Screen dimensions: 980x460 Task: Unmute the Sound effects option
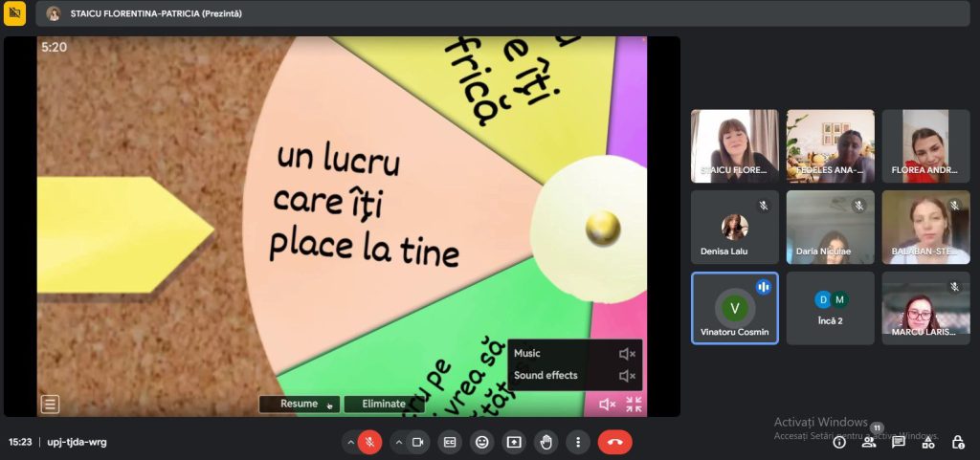click(x=627, y=376)
